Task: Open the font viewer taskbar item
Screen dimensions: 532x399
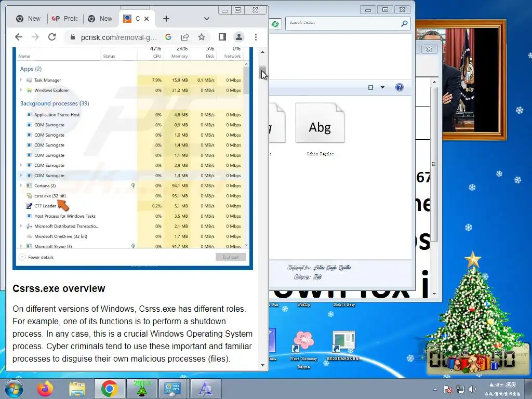Action: click(x=206, y=389)
